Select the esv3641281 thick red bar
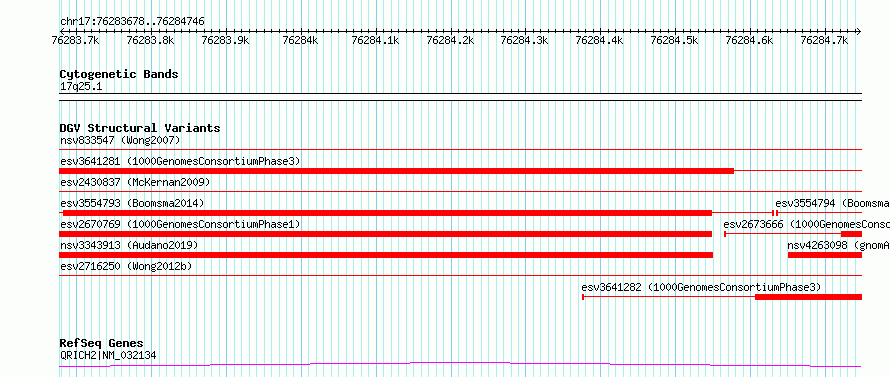The image size is (890, 377). tap(396, 171)
